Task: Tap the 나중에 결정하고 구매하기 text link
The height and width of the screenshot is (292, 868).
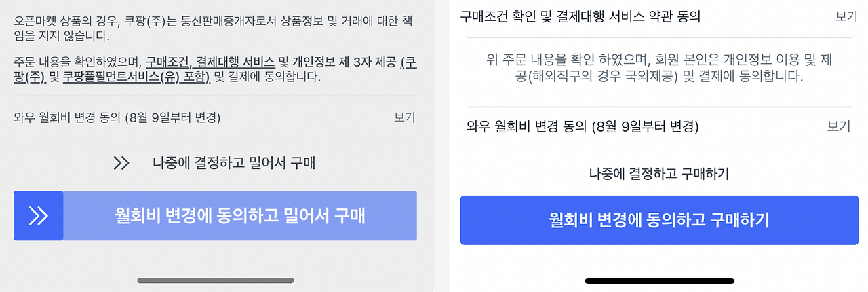Action: 659,174
